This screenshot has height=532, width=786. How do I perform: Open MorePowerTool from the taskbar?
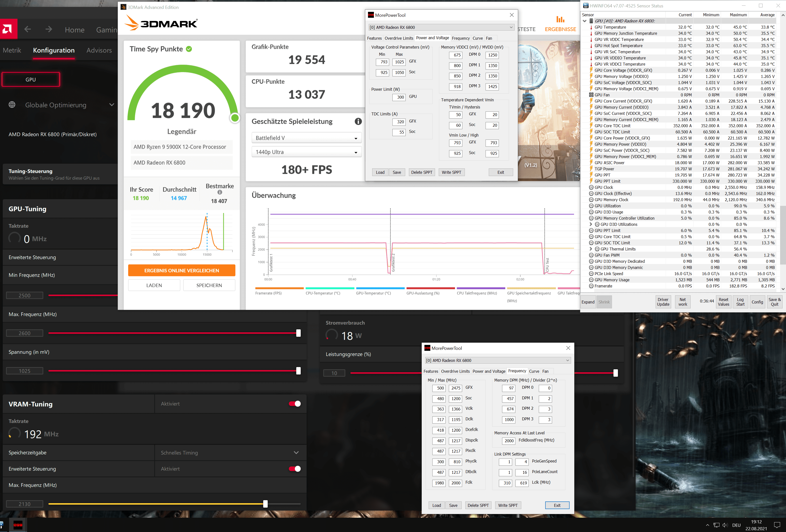pyautogui.click(x=18, y=525)
